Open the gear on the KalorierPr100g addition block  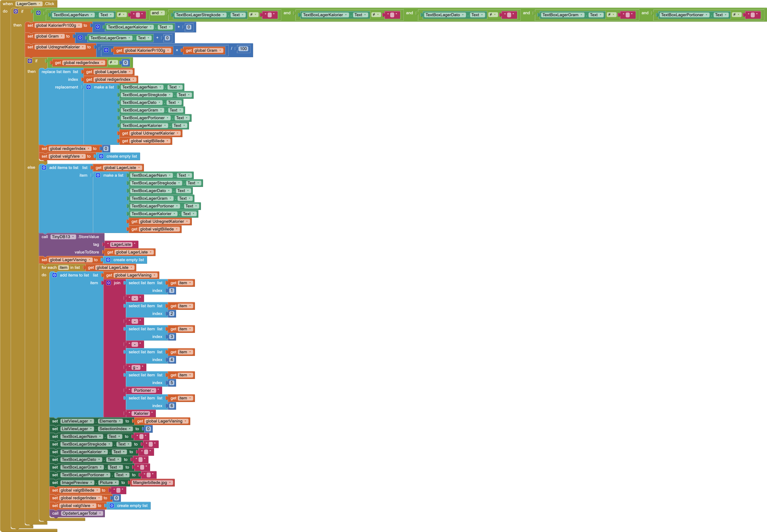(98, 27)
